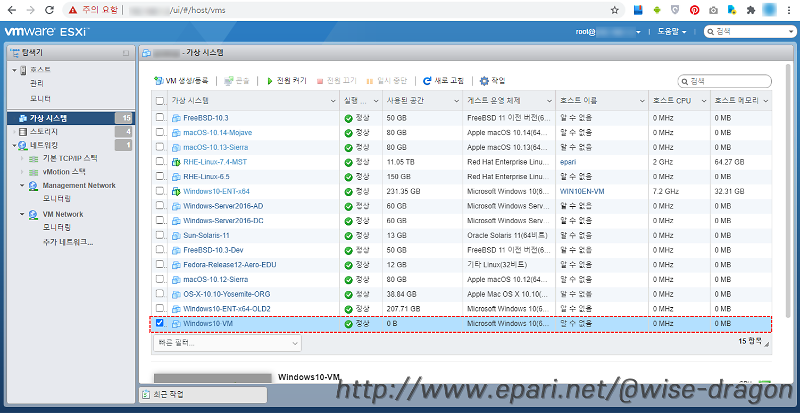Click the VM icon next to Sun-Solaris-11
This screenshot has width=800, height=413.
click(176, 236)
